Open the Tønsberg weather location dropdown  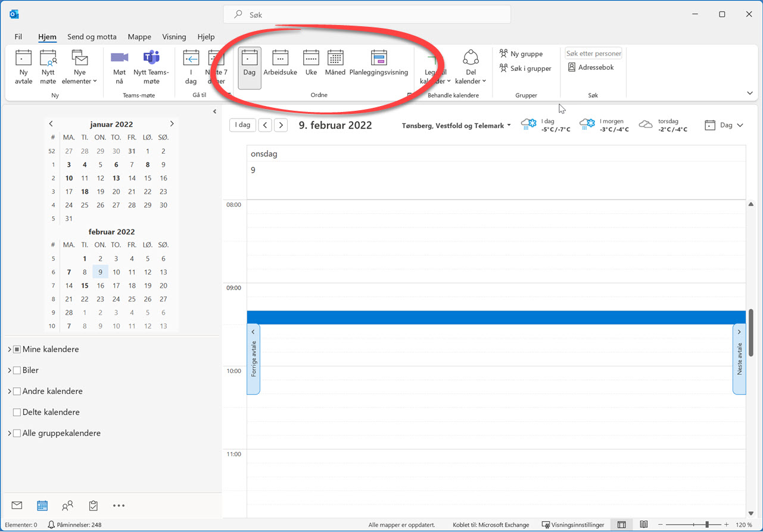(x=457, y=126)
